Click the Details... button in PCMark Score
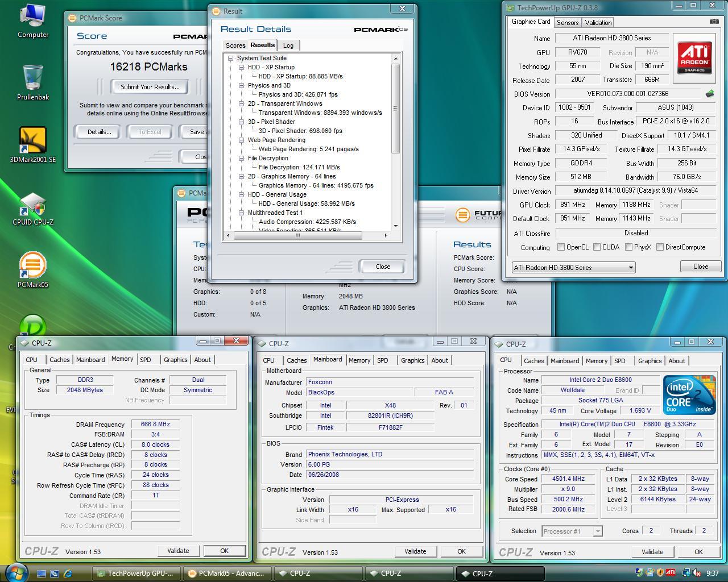Screen dimensions: 728x582 (99, 132)
